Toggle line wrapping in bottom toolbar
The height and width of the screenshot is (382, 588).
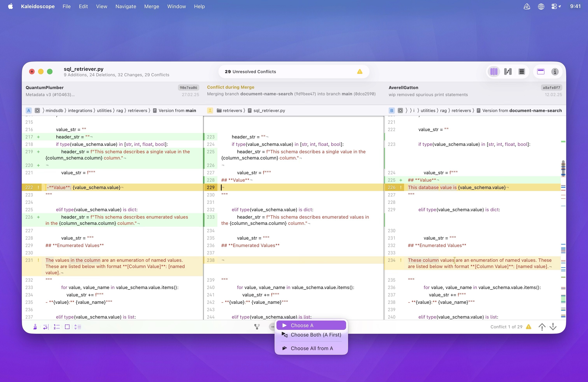tap(46, 327)
